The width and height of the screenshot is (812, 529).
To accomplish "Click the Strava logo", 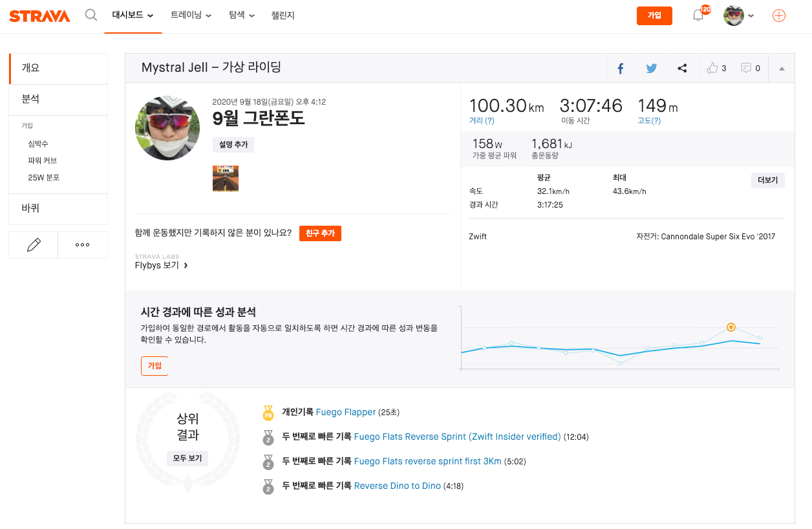I will [x=39, y=16].
